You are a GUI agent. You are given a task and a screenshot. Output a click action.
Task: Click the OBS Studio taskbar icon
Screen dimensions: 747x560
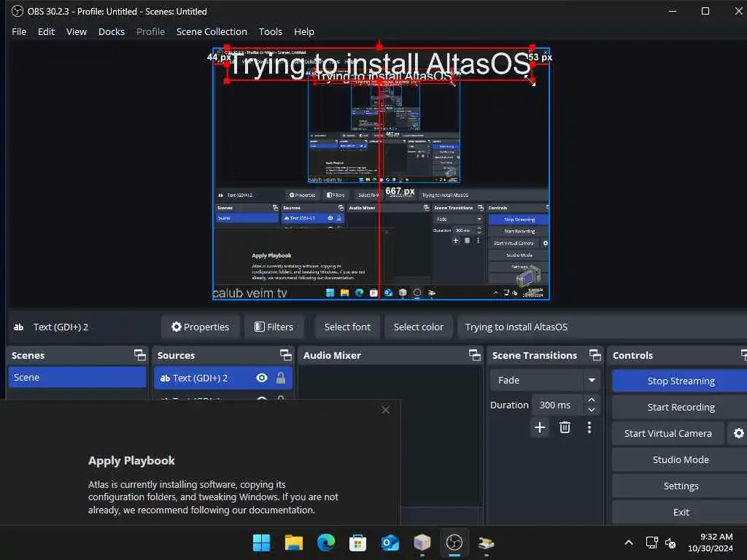coord(454,542)
